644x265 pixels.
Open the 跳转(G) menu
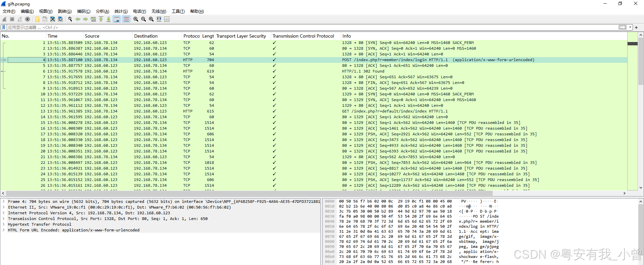[x=65, y=11]
